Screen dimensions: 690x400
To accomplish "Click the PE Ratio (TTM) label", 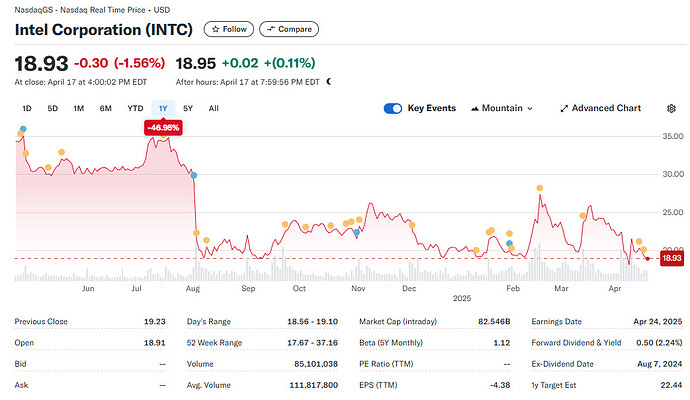I will pyautogui.click(x=386, y=364).
